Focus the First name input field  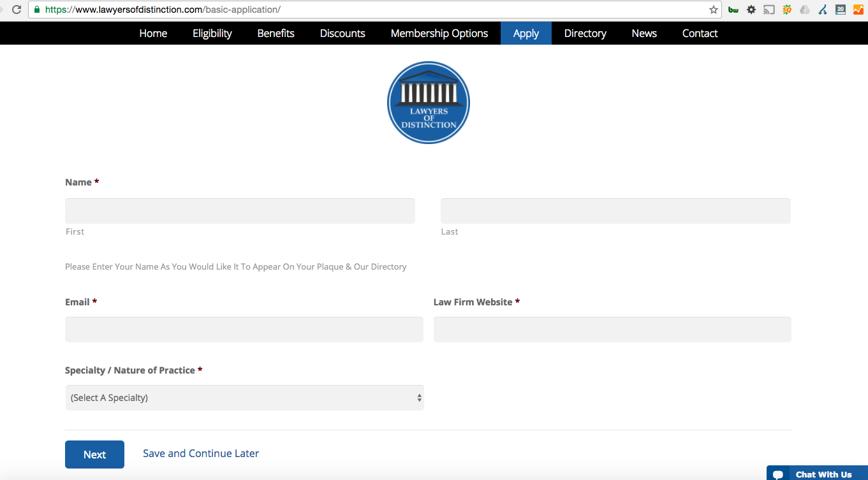[x=240, y=211]
